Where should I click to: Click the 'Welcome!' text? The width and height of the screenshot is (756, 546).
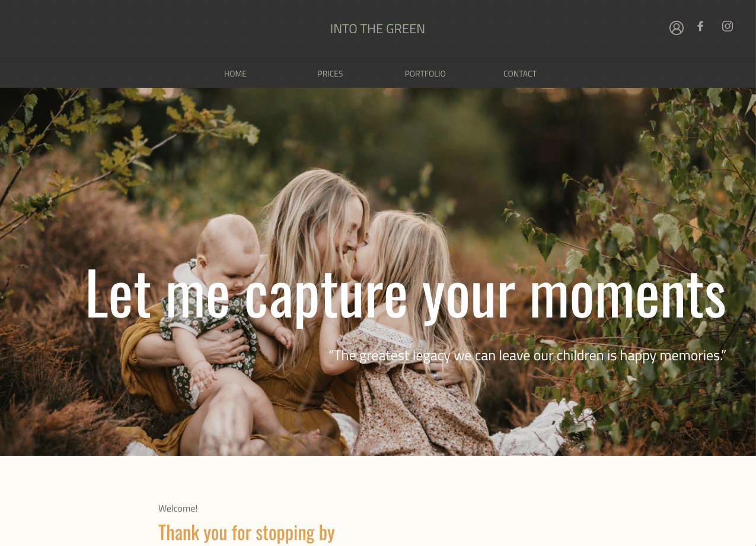click(x=178, y=508)
